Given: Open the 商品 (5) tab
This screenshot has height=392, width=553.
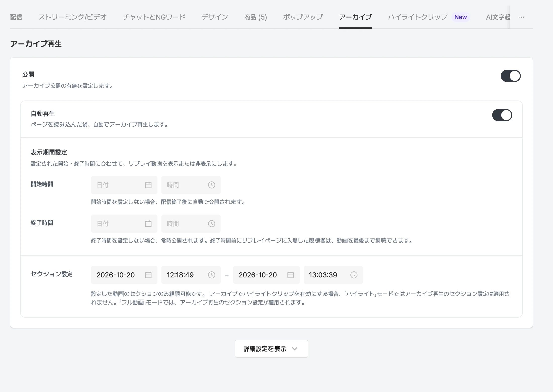Looking at the screenshot, I should 256,17.
